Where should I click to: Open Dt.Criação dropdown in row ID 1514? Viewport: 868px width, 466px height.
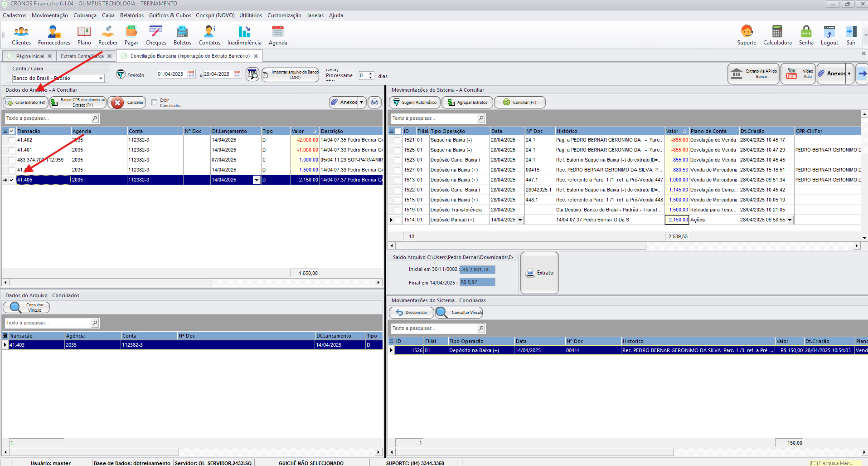click(790, 220)
